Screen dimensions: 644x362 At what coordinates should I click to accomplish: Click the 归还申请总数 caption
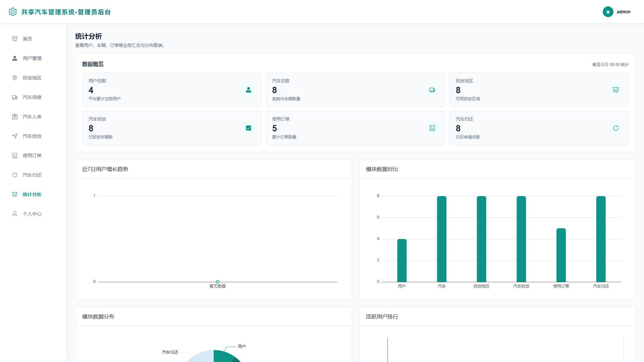[x=468, y=137]
